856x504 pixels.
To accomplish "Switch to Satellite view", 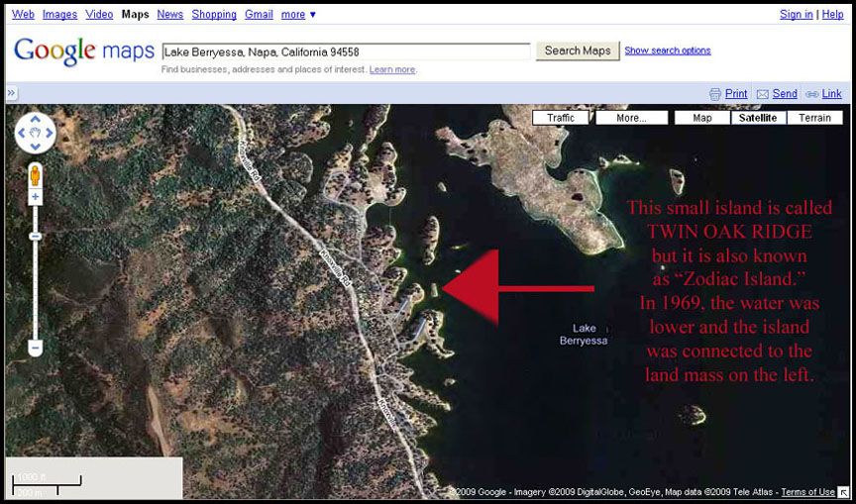I will point(758,118).
